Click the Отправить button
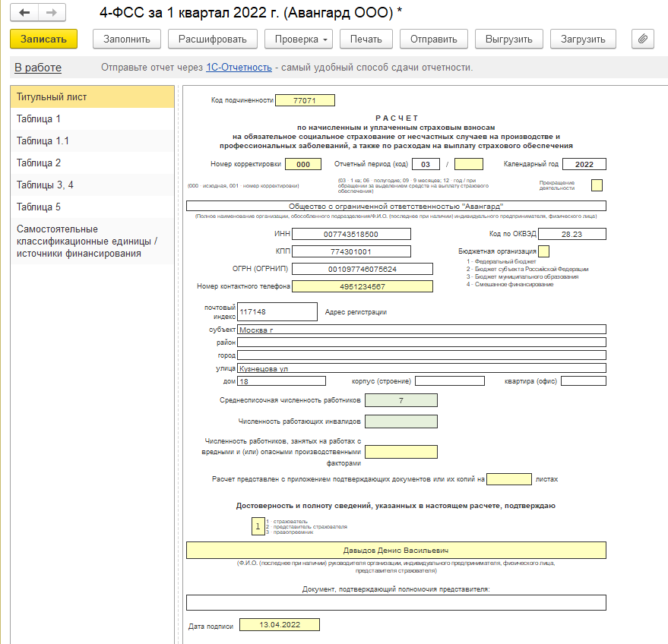The height and width of the screenshot is (644, 668). point(434,39)
